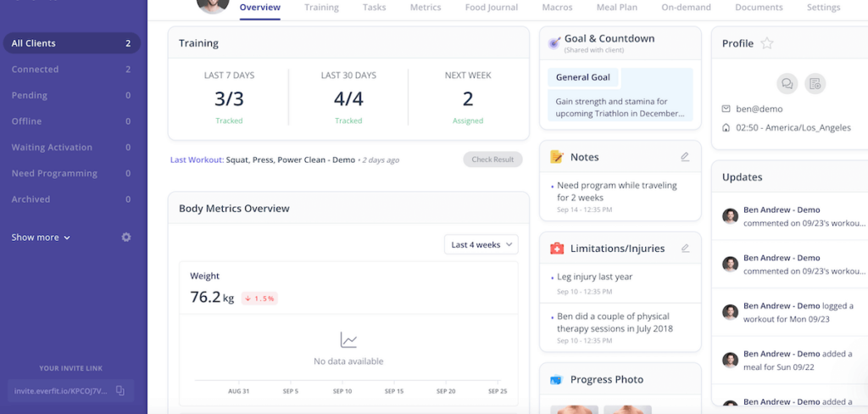Click the sidebar settings gear icon
The width and height of the screenshot is (868, 414).
126,238
